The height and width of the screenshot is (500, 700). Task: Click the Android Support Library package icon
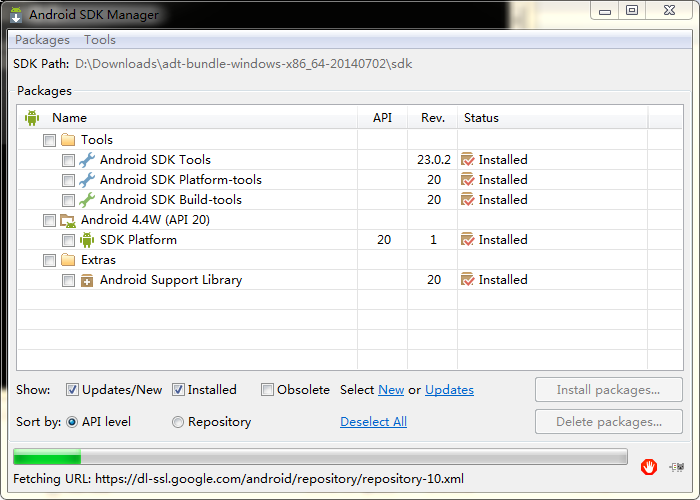(x=87, y=280)
